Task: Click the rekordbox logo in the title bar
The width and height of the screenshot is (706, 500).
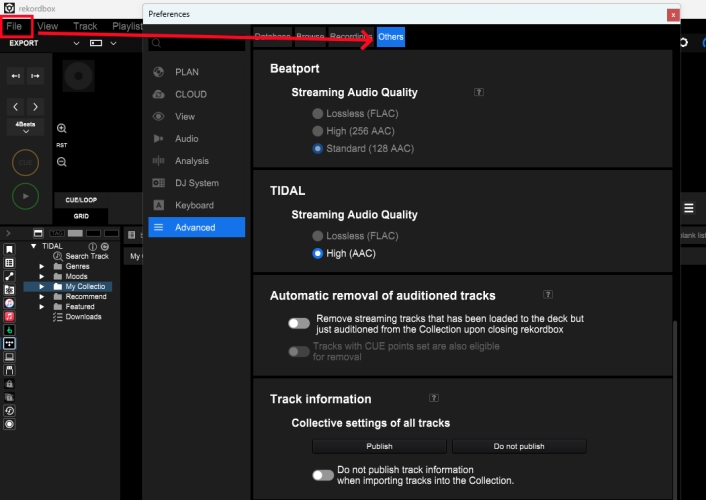Action: point(9,8)
